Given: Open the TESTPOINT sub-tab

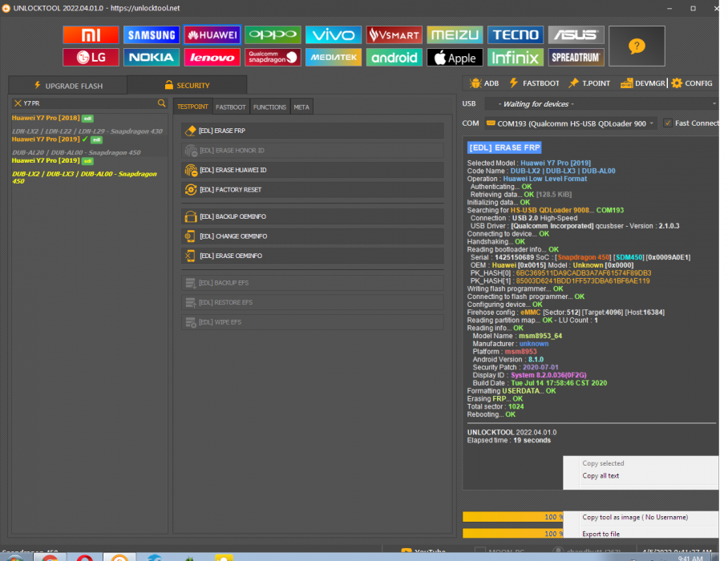Looking at the screenshot, I should tap(192, 107).
